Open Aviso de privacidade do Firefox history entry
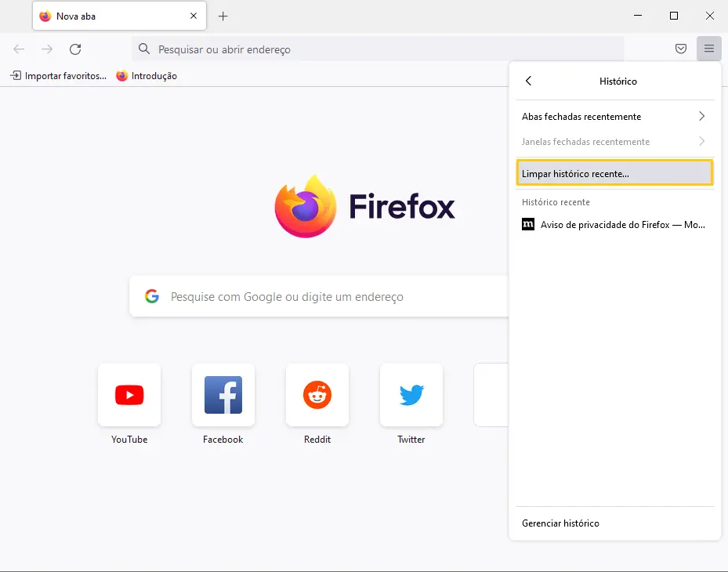The image size is (728, 572). 614,225
